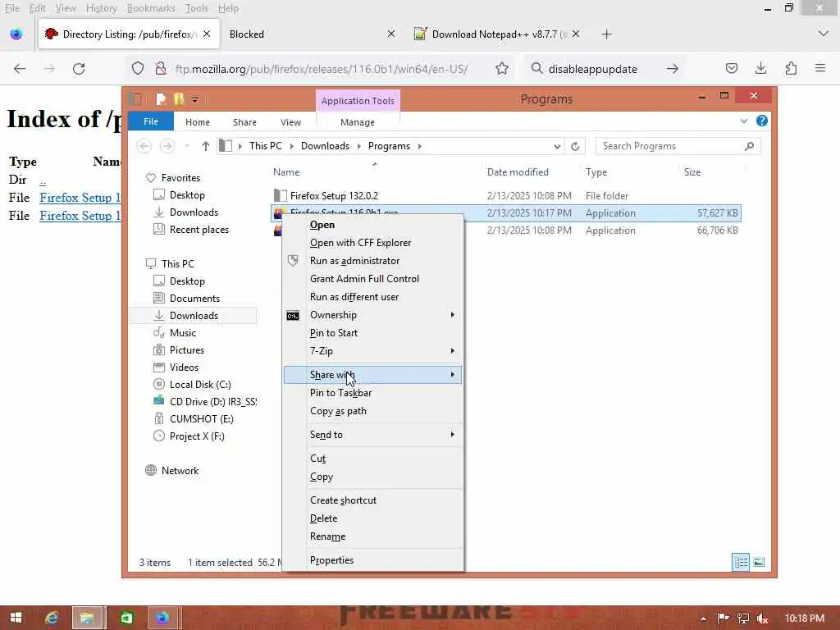This screenshot has height=630, width=840.
Task: Switch to details view icon
Action: (741, 563)
